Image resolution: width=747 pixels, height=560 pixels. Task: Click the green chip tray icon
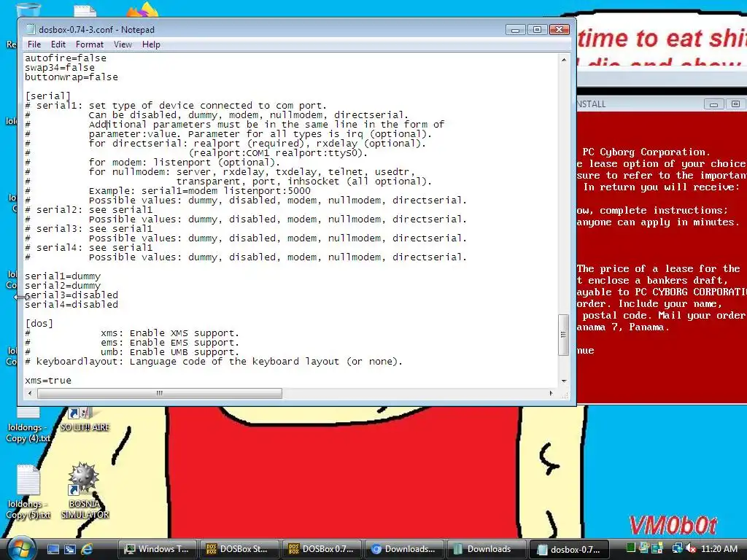631,548
